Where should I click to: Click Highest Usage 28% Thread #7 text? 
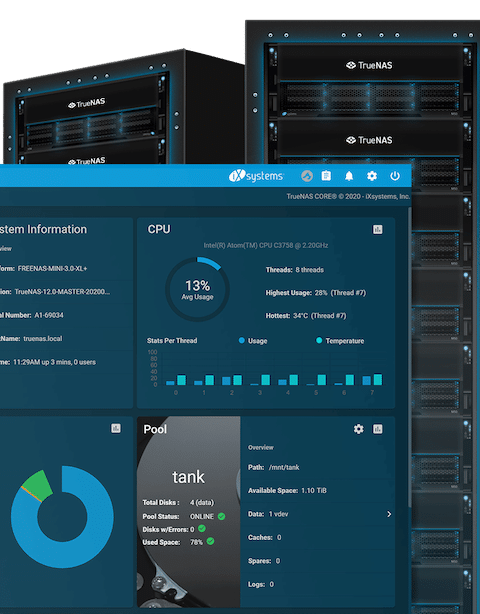(x=316, y=293)
